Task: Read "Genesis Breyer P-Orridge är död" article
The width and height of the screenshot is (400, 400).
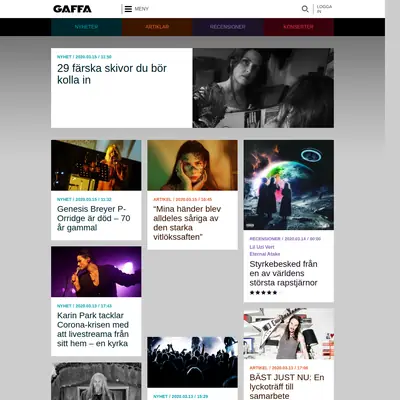Action: tap(93, 218)
